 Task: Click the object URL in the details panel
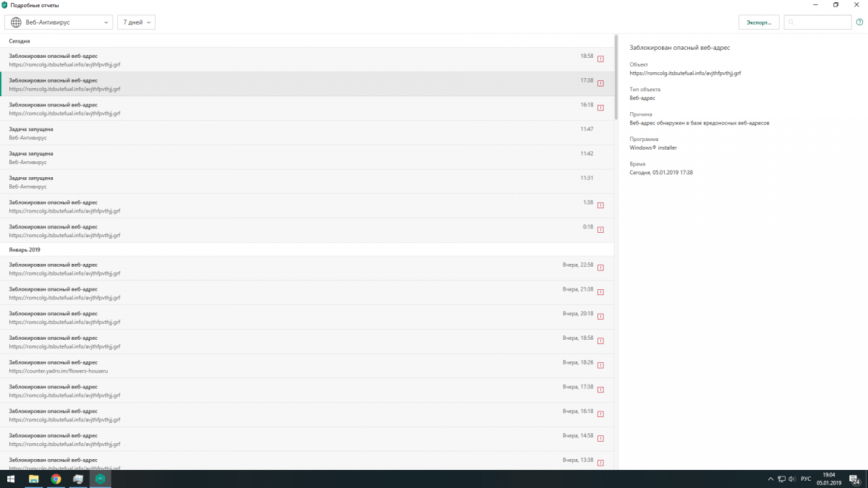coord(685,73)
